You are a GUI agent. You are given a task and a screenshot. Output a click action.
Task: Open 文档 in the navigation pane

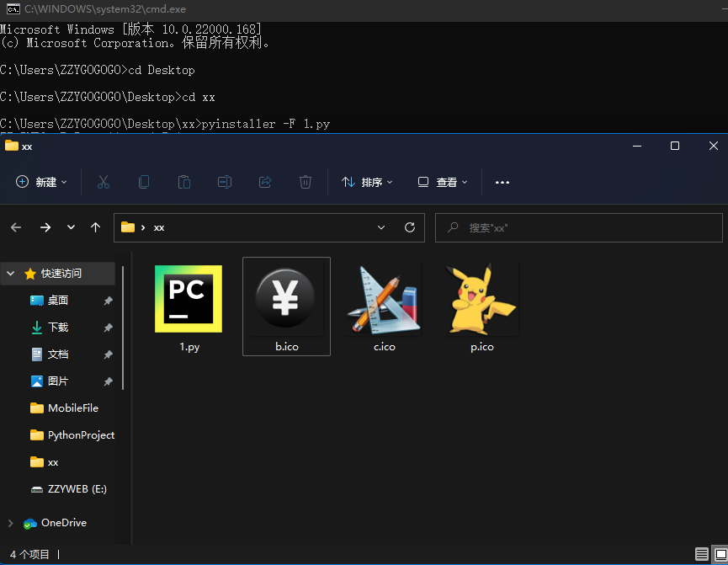57,354
